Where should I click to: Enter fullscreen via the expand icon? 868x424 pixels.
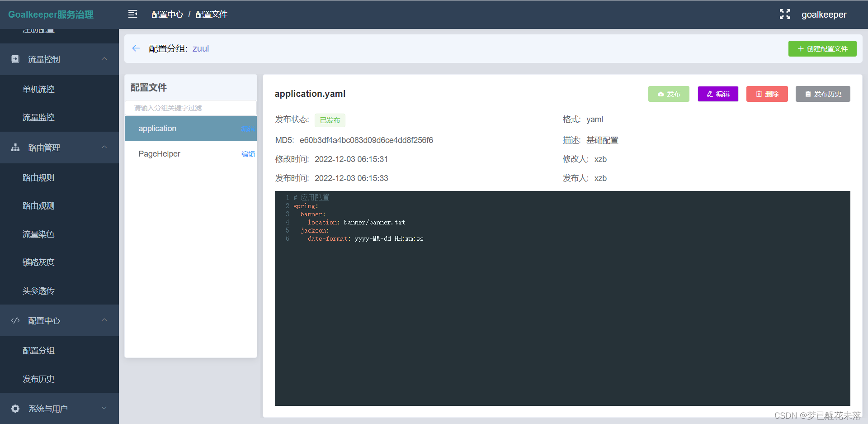[785, 14]
